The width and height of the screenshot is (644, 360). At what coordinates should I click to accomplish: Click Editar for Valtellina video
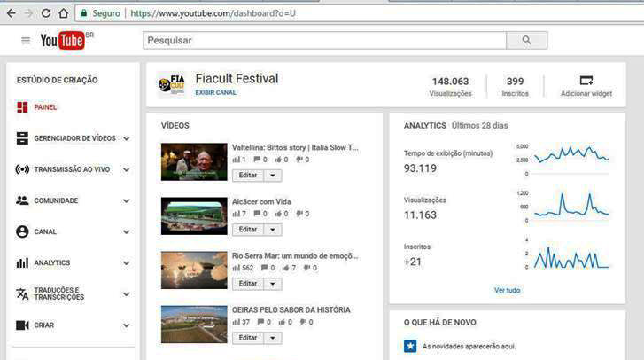coord(248,176)
